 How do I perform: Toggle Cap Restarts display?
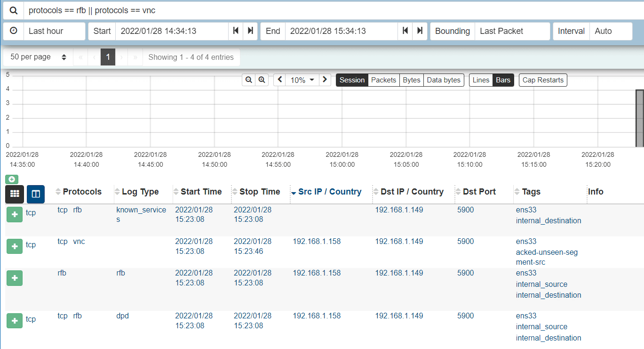coord(543,80)
